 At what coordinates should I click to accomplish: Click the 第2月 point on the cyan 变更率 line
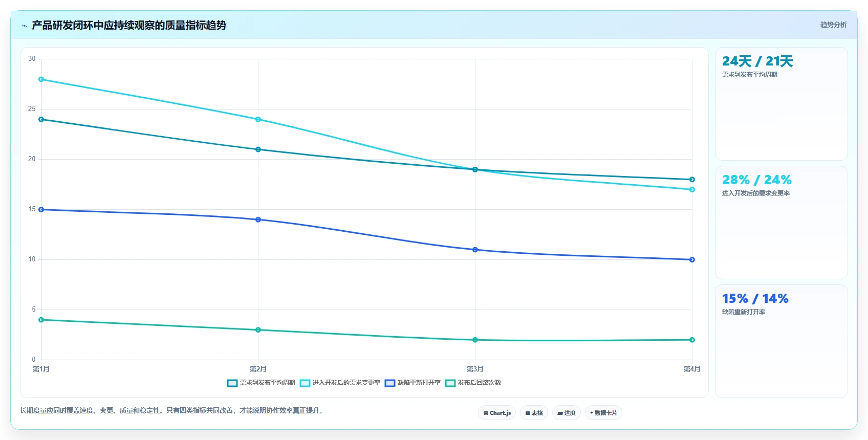coord(258,119)
